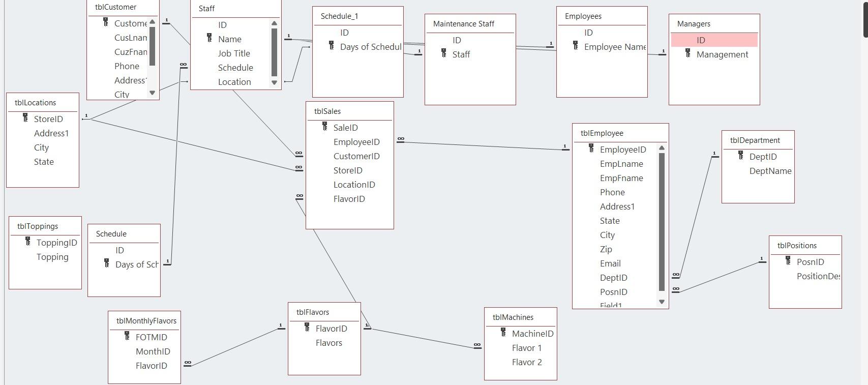Viewport: 868px width, 385px height.
Task: Select Flavors field in tblFlavors
Action: tap(329, 343)
